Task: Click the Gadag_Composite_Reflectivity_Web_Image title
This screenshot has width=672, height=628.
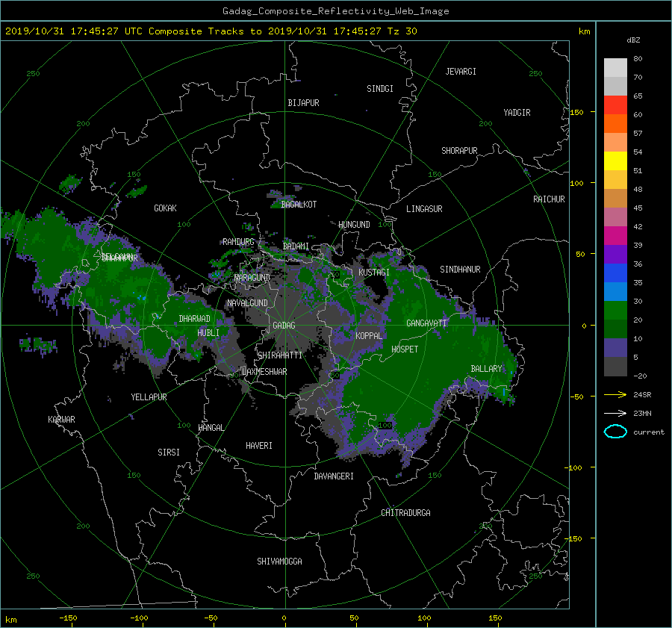Action: click(335, 11)
